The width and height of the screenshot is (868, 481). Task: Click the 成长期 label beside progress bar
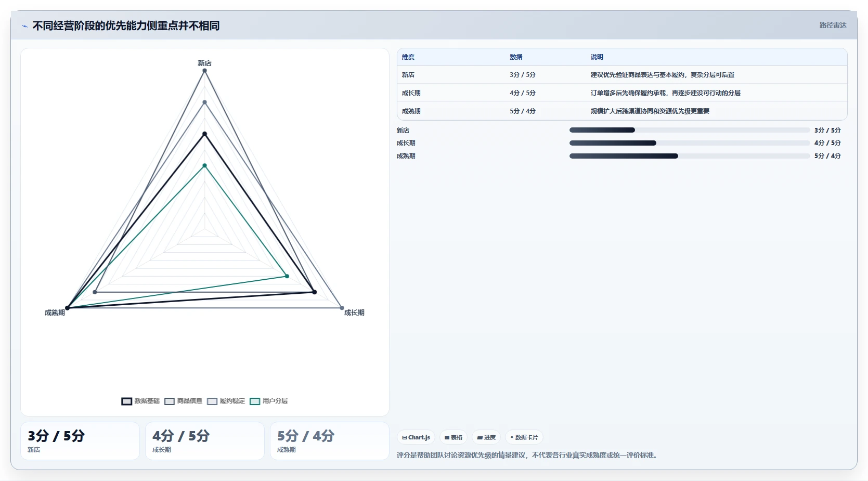pos(406,143)
